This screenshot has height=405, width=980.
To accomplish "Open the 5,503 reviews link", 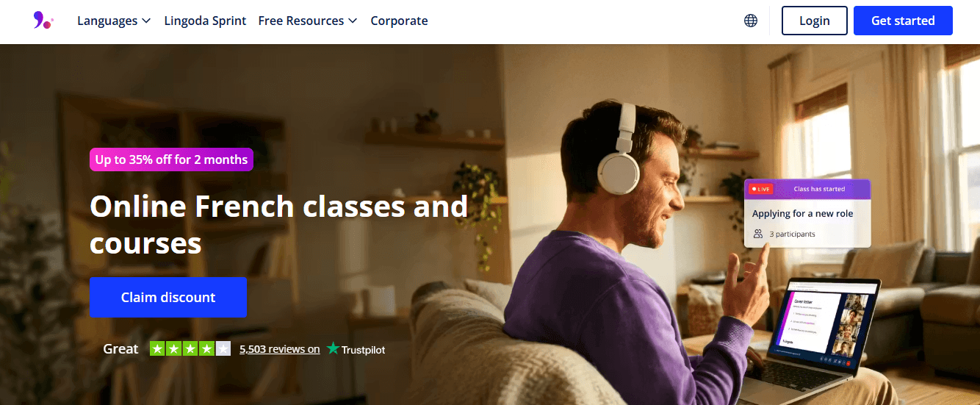I will (280, 349).
